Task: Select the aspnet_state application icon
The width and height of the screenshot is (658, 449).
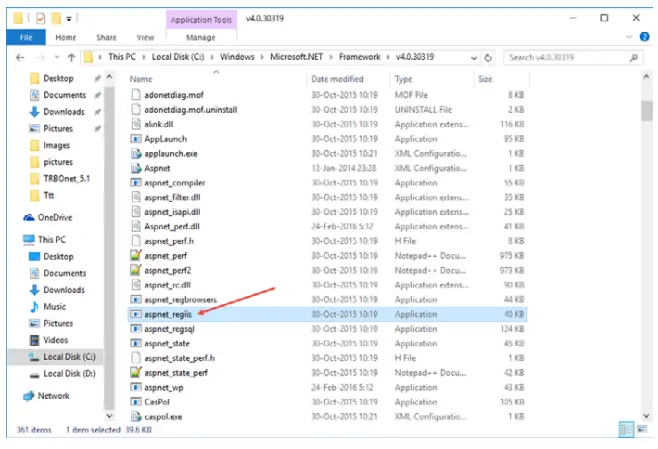Action: click(x=136, y=343)
